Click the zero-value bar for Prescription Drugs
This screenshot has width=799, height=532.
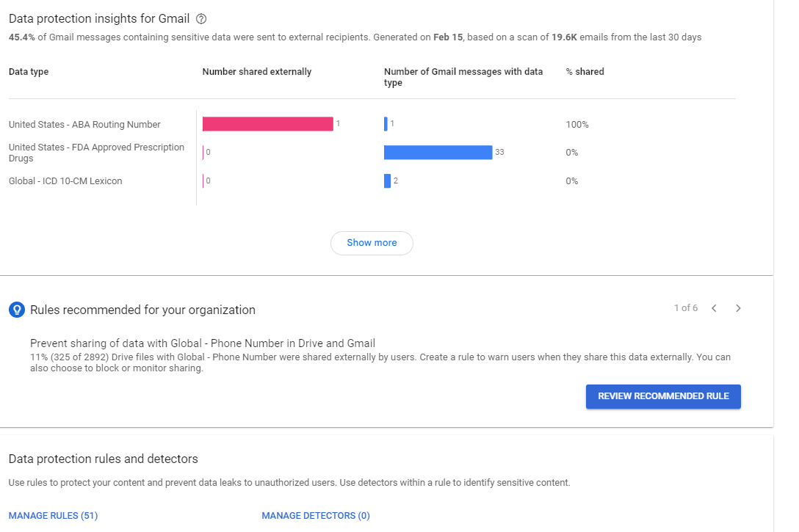[x=204, y=152]
